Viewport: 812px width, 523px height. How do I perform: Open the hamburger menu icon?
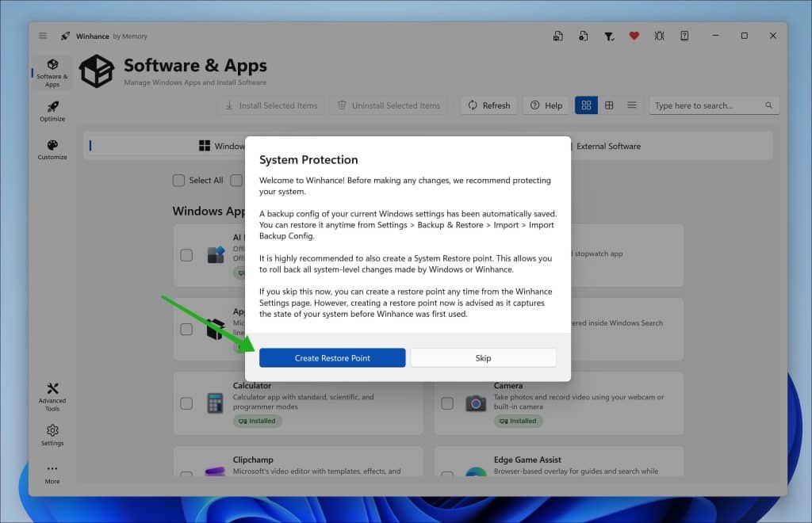point(43,36)
